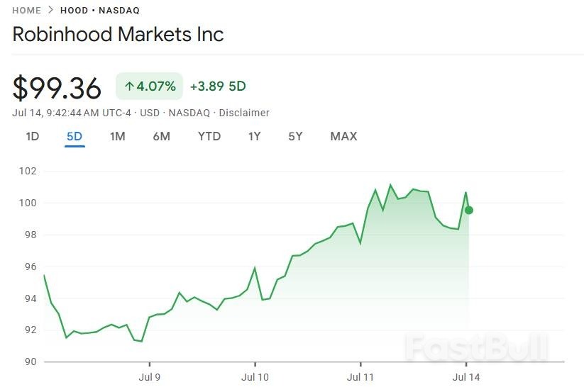Image resolution: width=584 pixels, height=392 pixels.
Task: Click the Robinhood Markets Inc title
Action: point(118,34)
